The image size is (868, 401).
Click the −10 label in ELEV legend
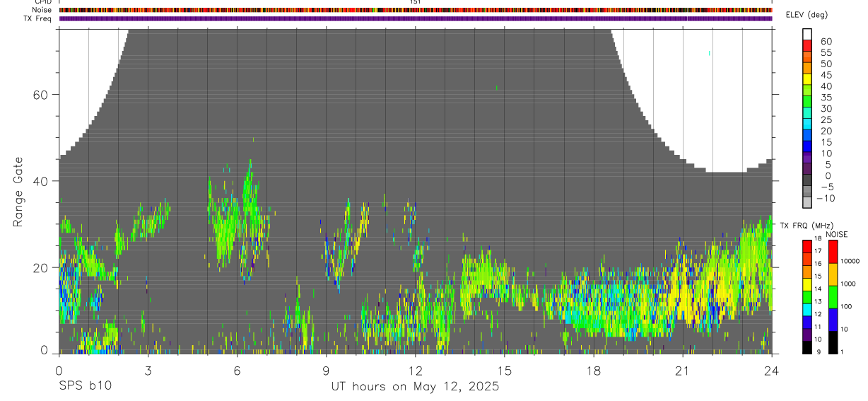click(826, 199)
